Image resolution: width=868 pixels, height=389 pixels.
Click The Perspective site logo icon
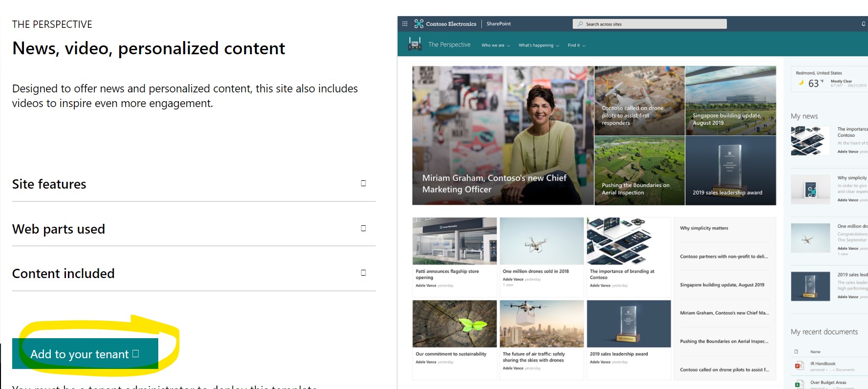[415, 44]
